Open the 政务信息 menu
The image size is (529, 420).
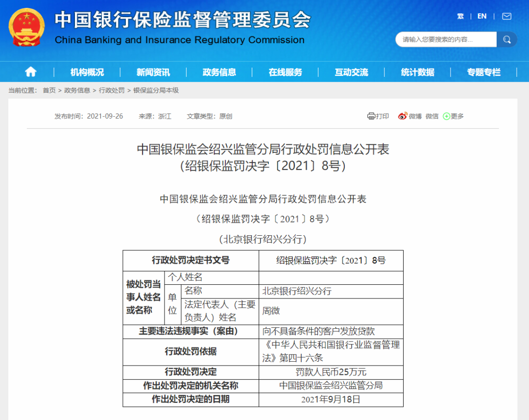tap(219, 72)
